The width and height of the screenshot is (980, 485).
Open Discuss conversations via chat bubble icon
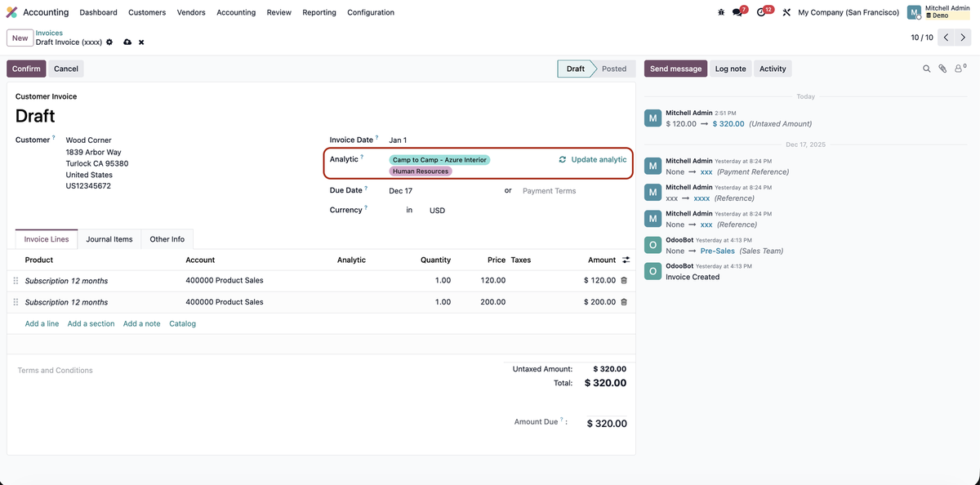pos(734,11)
